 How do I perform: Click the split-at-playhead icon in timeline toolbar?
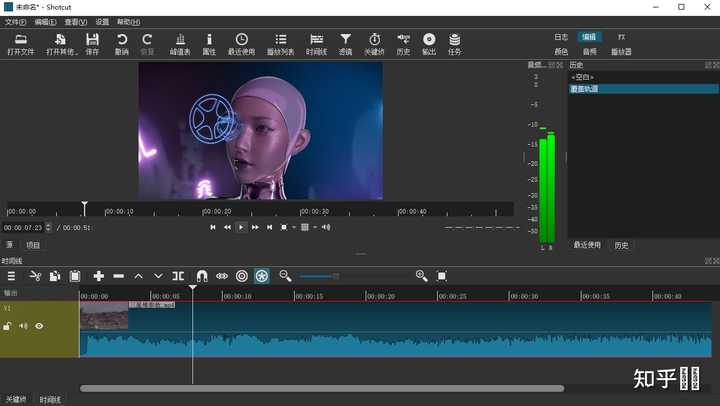click(178, 276)
